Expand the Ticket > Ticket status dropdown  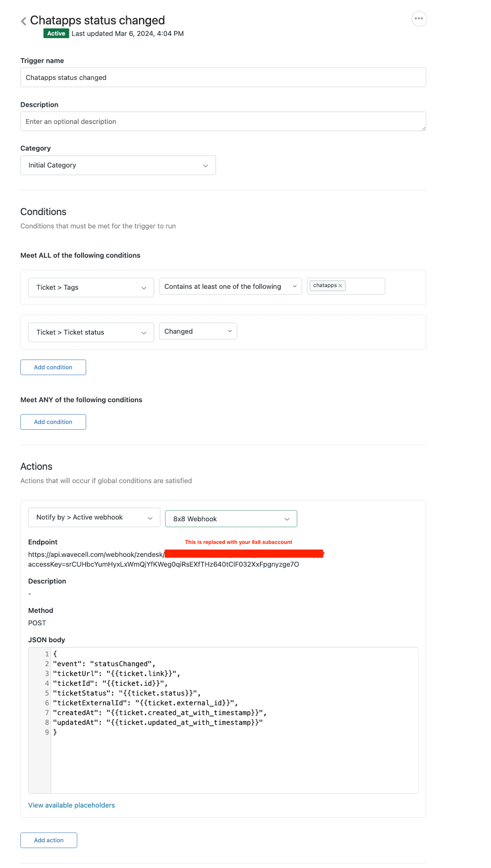point(91,332)
